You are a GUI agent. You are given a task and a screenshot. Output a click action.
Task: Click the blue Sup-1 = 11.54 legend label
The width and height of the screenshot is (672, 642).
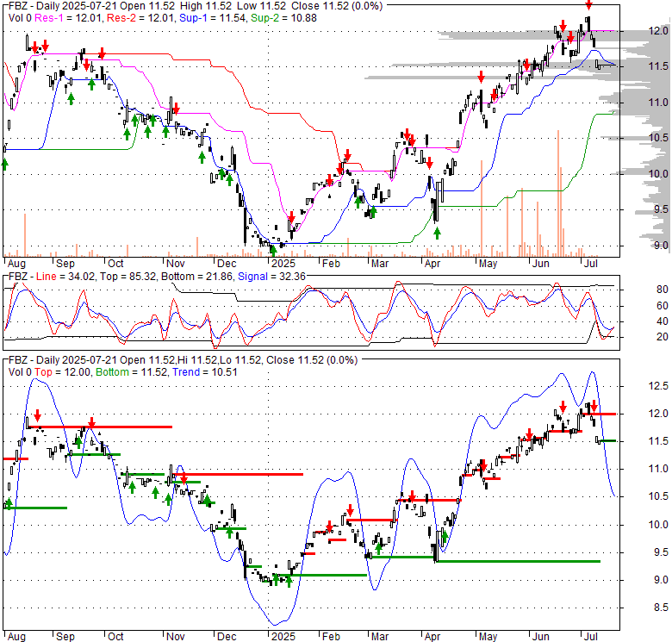click(213, 18)
